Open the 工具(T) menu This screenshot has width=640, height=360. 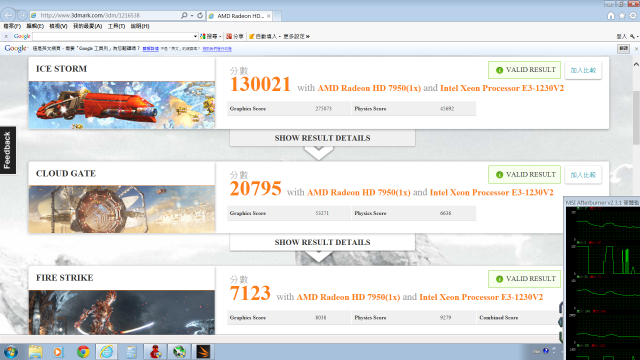coord(116,26)
